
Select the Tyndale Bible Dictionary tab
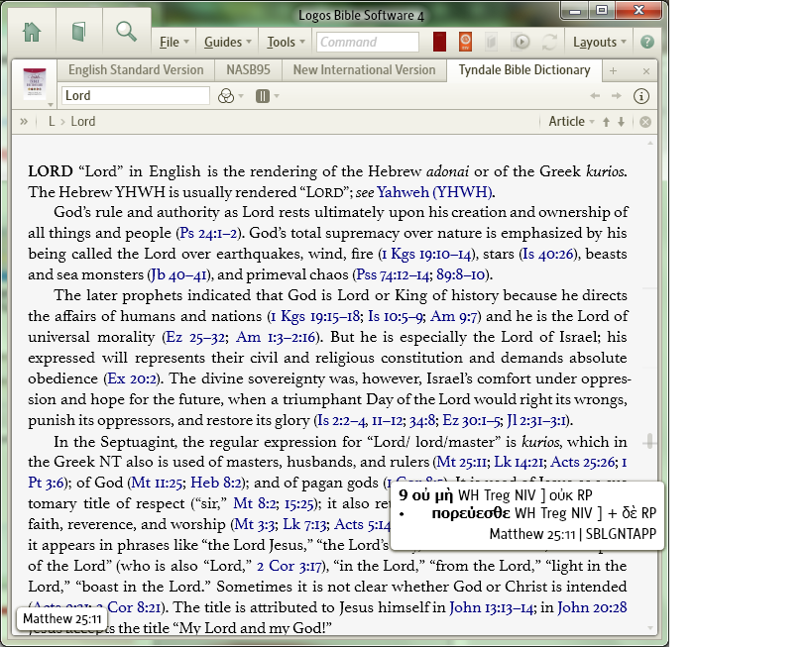tap(524, 70)
